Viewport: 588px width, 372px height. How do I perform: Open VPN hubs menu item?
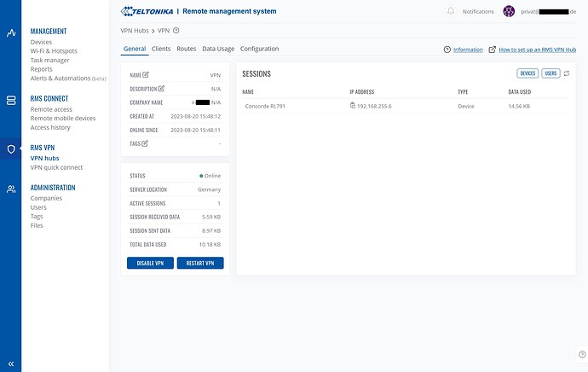[44, 159]
